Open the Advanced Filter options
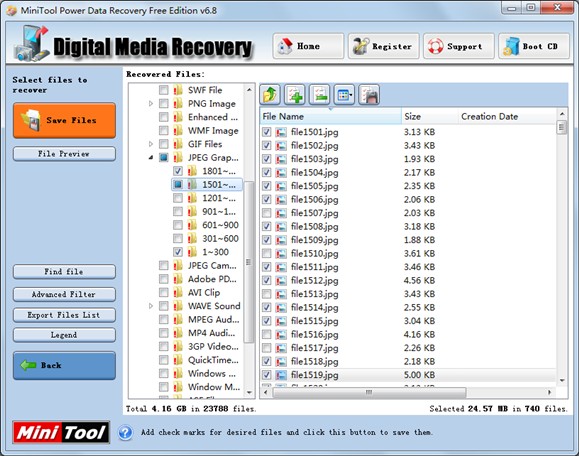Viewport: 579px width, 456px height. click(x=64, y=295)
